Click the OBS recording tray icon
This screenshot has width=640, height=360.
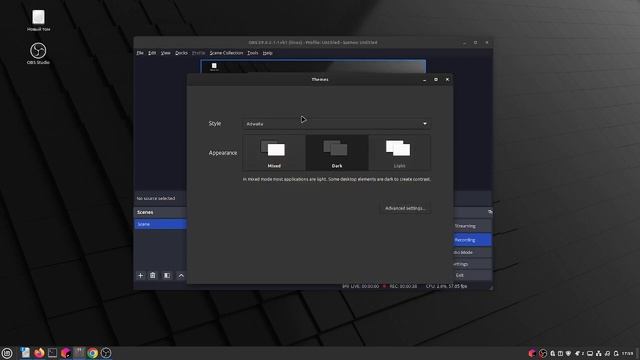[x=543, y=353]
